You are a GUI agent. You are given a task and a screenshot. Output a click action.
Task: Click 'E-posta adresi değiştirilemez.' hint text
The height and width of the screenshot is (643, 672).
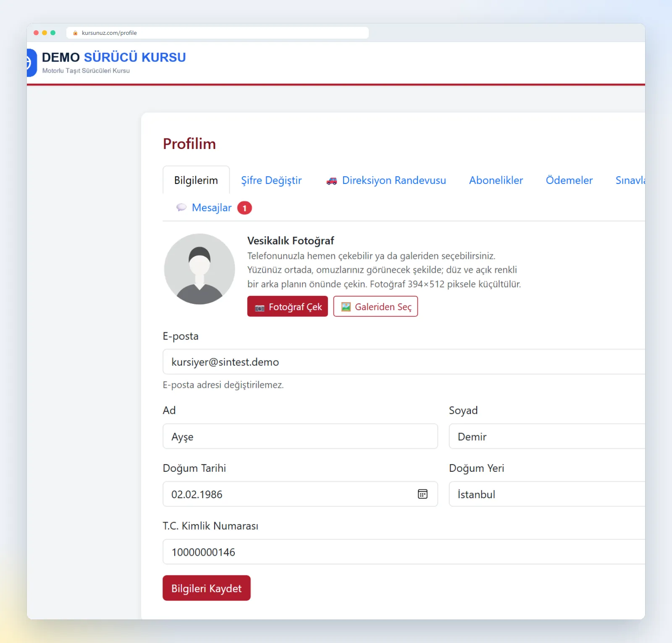[x=223, y=385]
